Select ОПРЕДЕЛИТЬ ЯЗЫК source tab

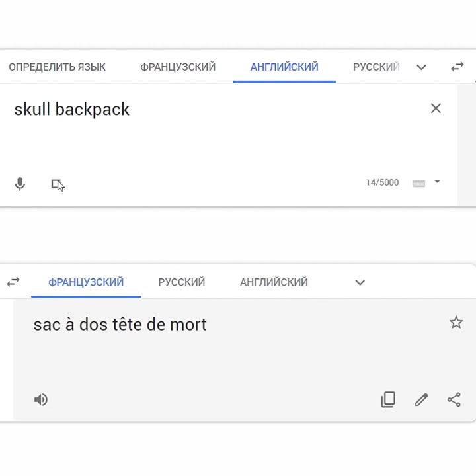click(57, 67)
